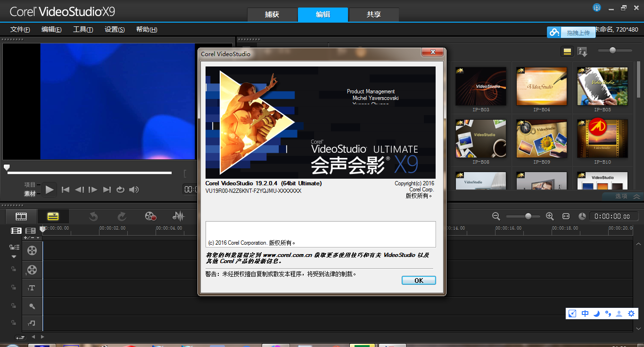644x347 pixels.
Task: Open the sound mixer
Action: [x=178, y=216]
